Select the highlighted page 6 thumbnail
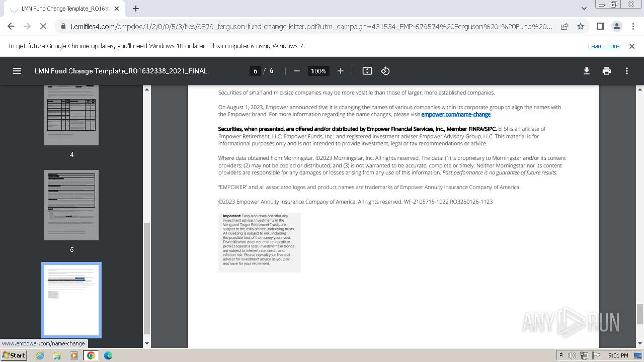 tap(71, 300)
